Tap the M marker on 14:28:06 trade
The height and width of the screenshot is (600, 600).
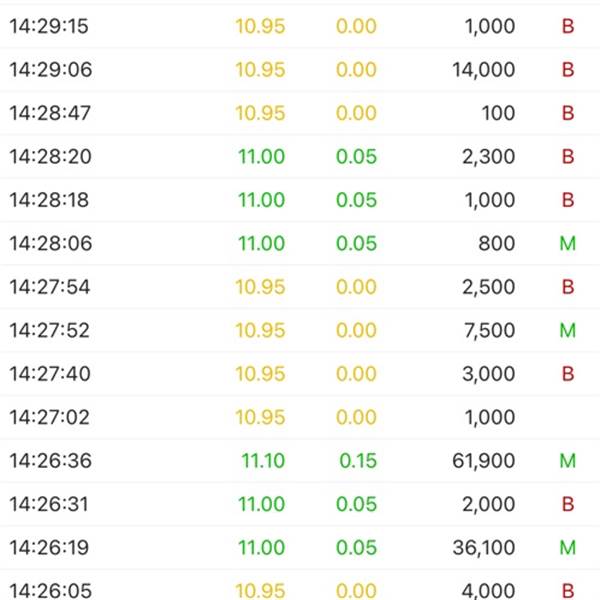567,243
